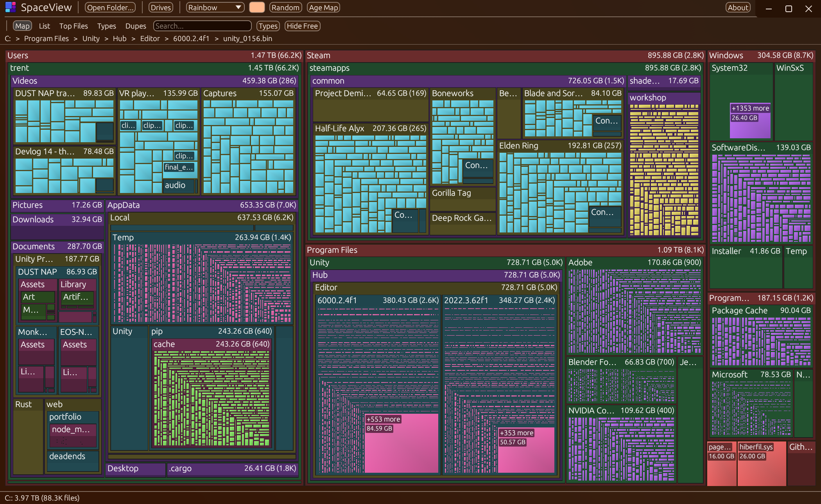821x504 pixels.
Task: Switch to the Types tab
Action: 106,26
